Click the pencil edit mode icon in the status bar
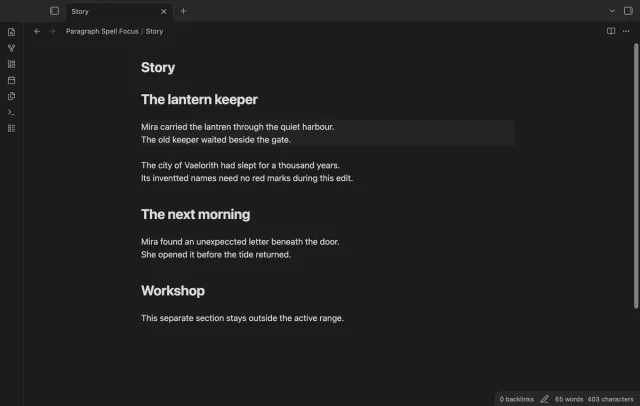640x406 pixels. tap(544, 399)
